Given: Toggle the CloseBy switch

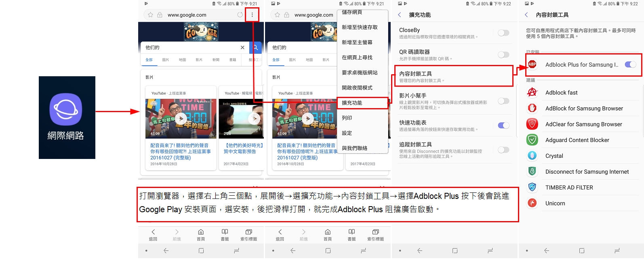Looking at the screenshot, I should pos(503,33).
